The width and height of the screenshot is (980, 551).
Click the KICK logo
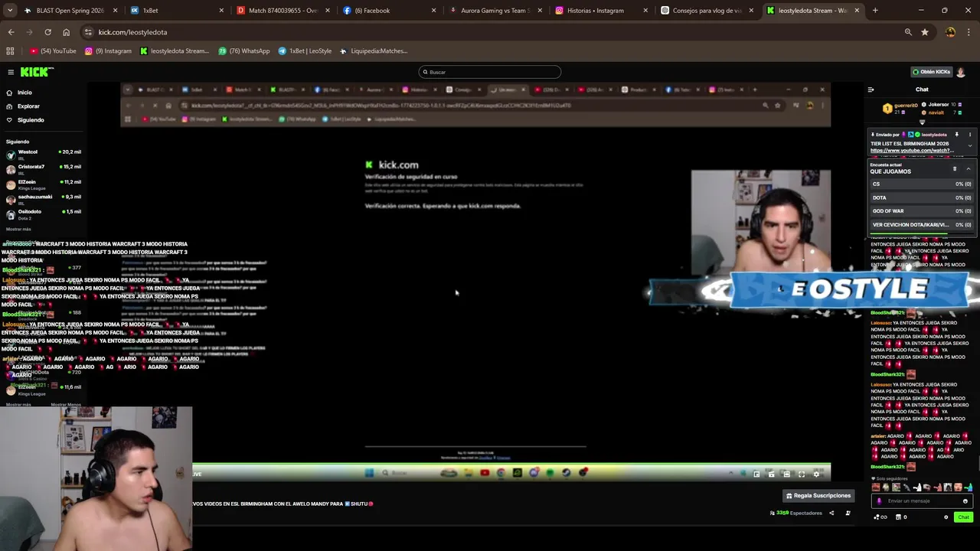[x=37, y=72]
